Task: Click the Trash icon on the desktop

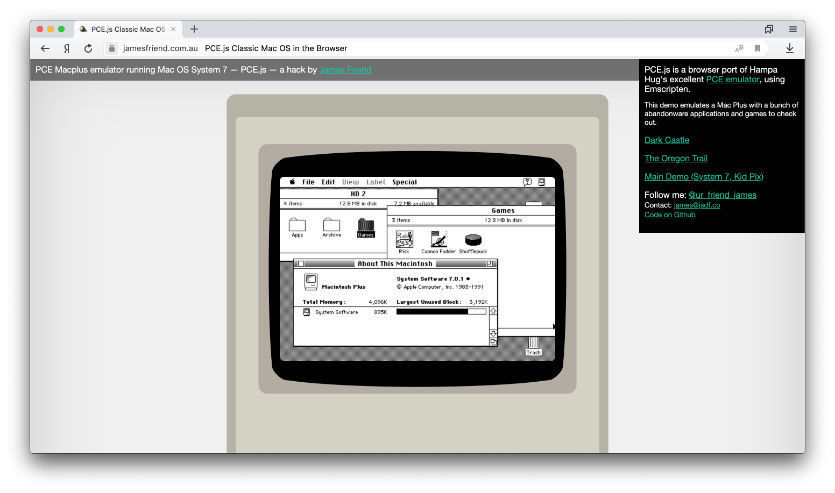Action: [x=534, y=346]
